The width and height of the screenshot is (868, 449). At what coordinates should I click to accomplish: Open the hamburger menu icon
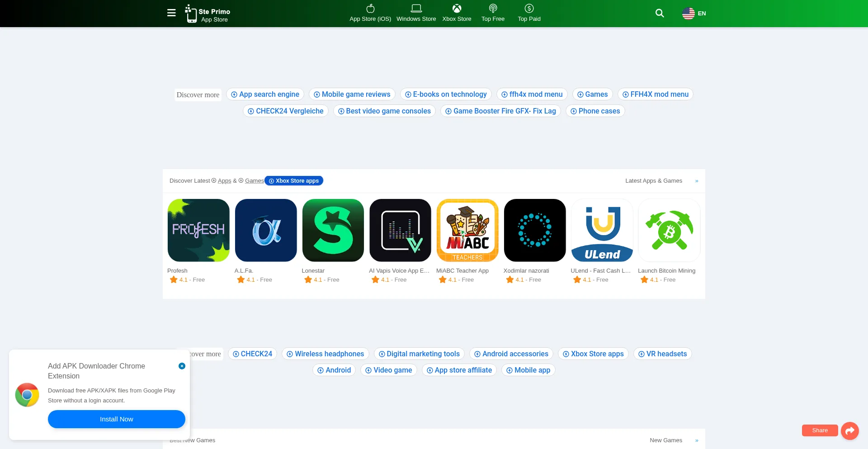(x=171, y=13)
